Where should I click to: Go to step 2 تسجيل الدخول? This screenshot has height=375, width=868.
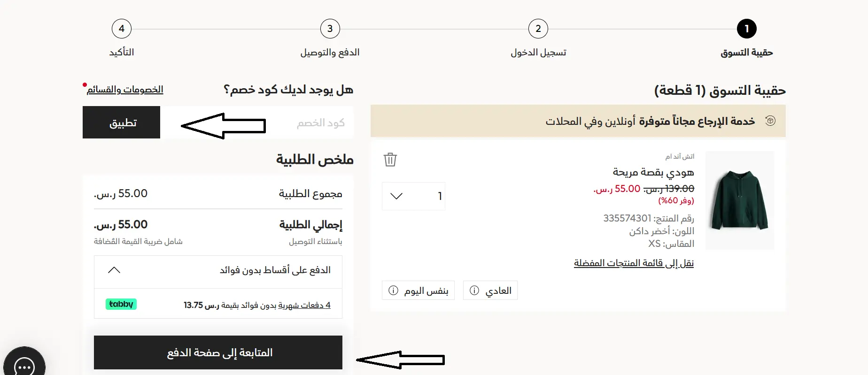coord(538,29)
